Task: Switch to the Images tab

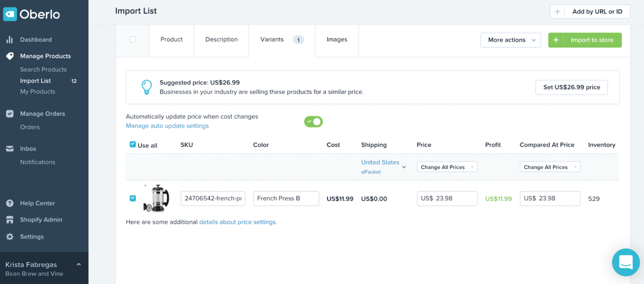Action: click(337, 39)
